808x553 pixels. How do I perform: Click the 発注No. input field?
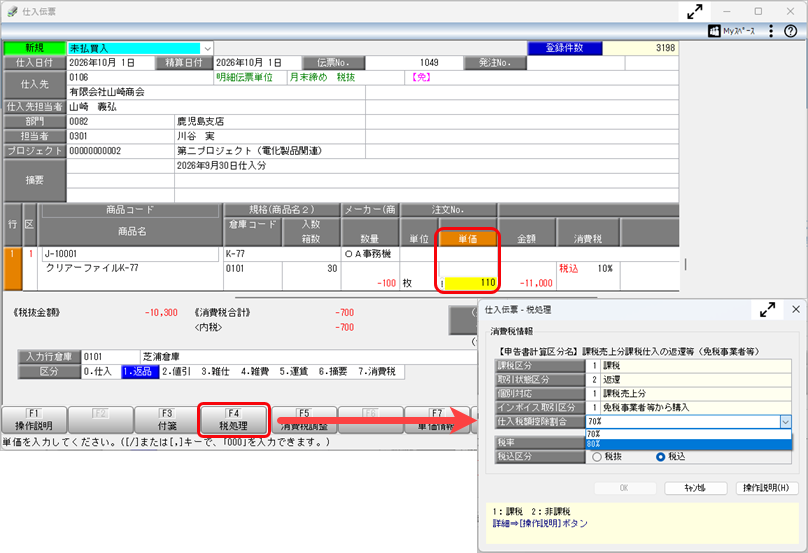click(x=576, y=63)
